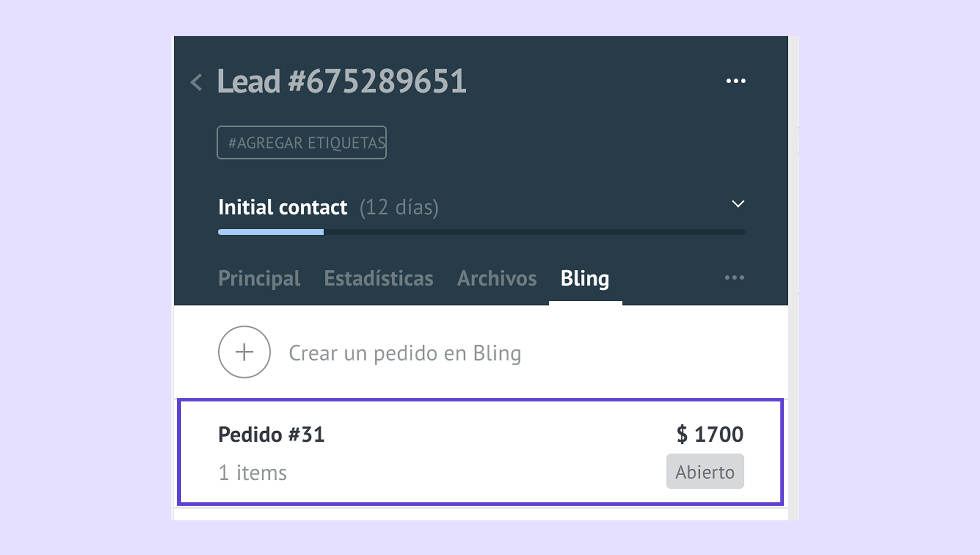The image size is (980, 555).
Task: Click the Initial contact stage name
Action: 282,207
